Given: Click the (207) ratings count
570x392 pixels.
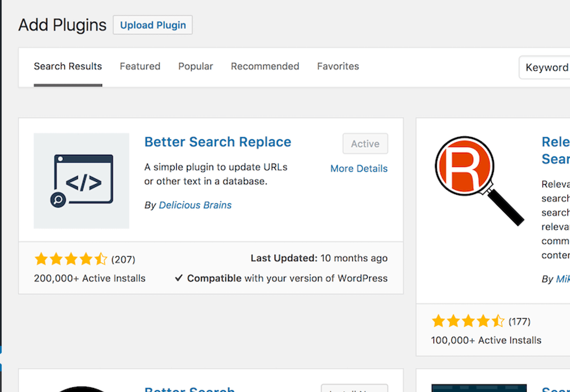Looking at the screenshot, I should (123, 260).
